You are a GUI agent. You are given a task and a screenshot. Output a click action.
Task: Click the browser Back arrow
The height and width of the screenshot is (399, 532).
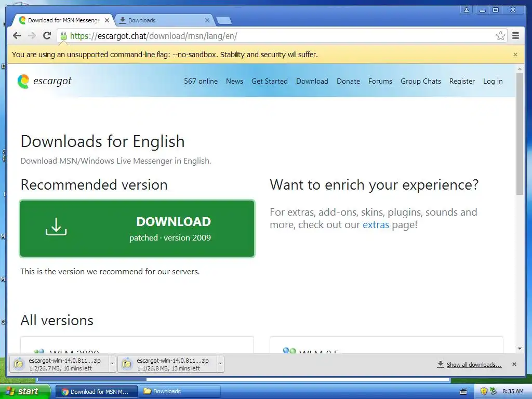point(17,36)
